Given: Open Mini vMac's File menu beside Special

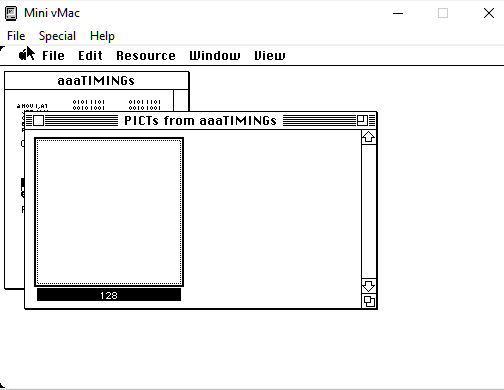Looking at the screenshot, I should pyautogui.click(x=16, y=36).
